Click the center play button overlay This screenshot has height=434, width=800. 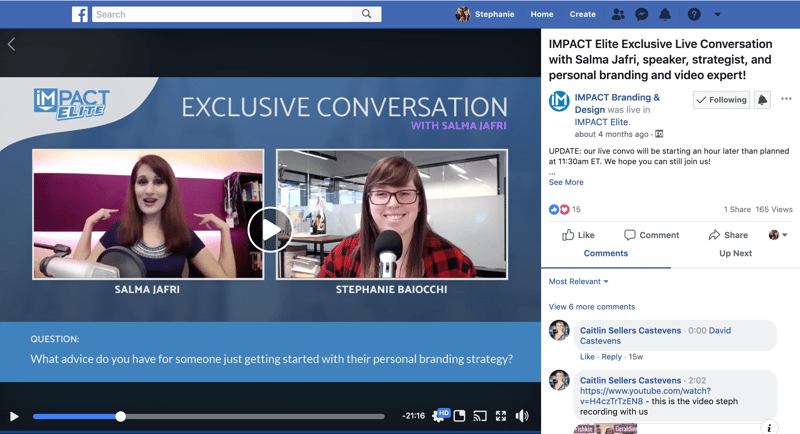coord(270,229)
